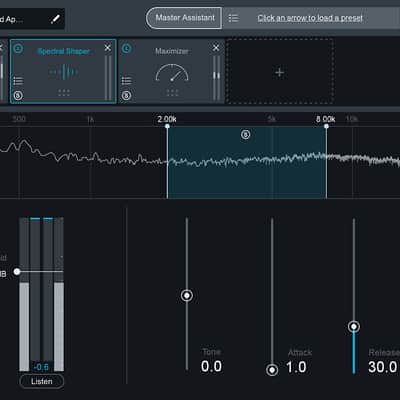
Task: Click Spectral Shaper drag handle dots
Action: [64, 93]
